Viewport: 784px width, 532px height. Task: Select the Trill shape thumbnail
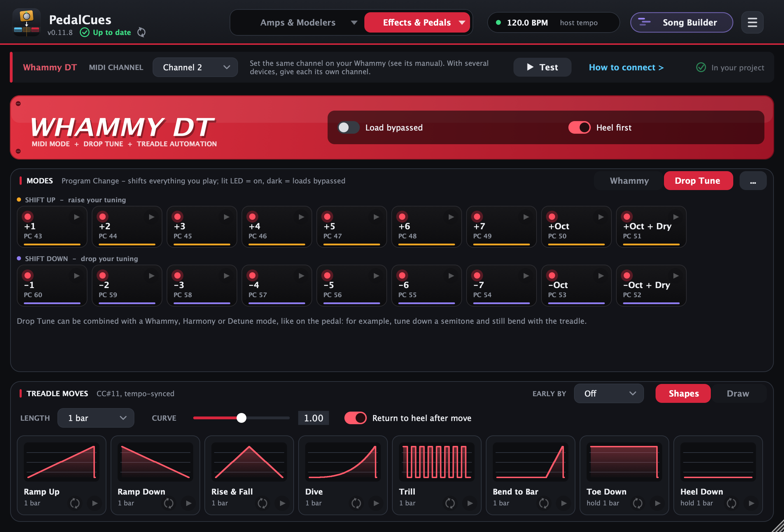coord(436,462)
